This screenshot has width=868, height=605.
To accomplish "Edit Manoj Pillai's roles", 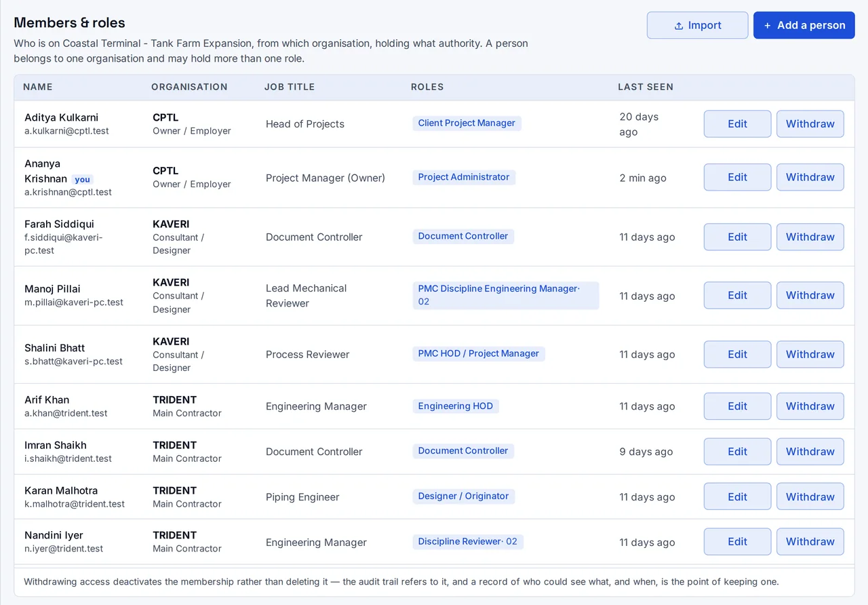I will (x=737, y=295).
